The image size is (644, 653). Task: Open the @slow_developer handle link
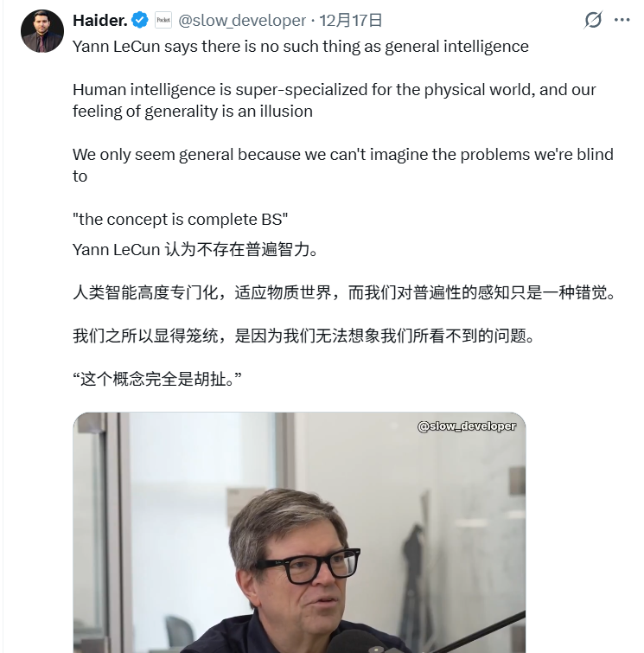click(242, 21)
